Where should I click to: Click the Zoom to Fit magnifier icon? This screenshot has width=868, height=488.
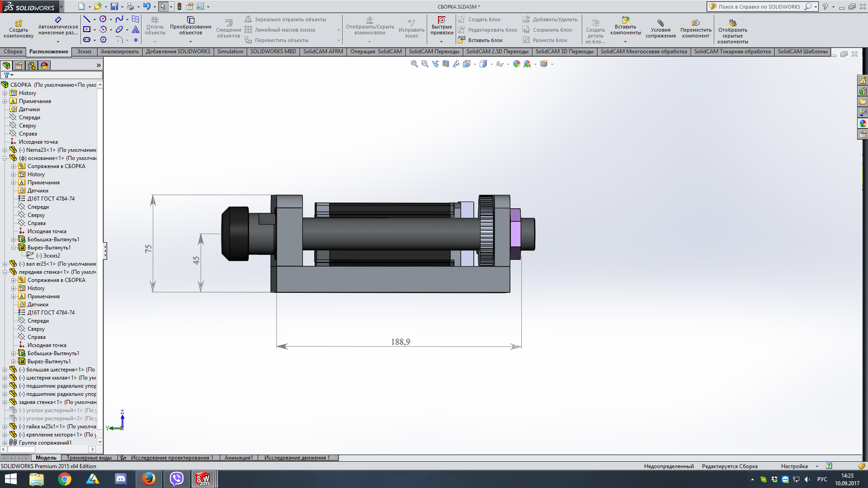[414, 64]
